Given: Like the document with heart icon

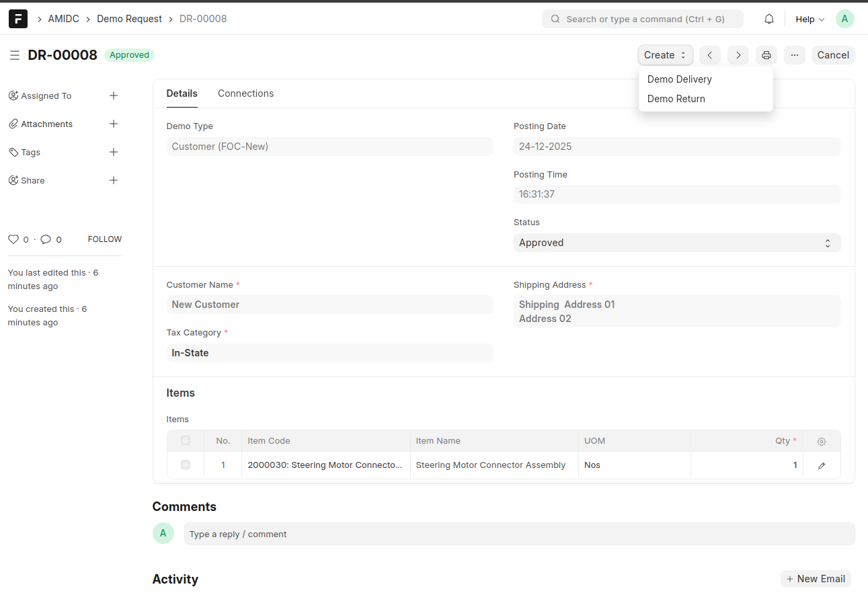Looking at the screenshot, I should [x=13, y=239].
